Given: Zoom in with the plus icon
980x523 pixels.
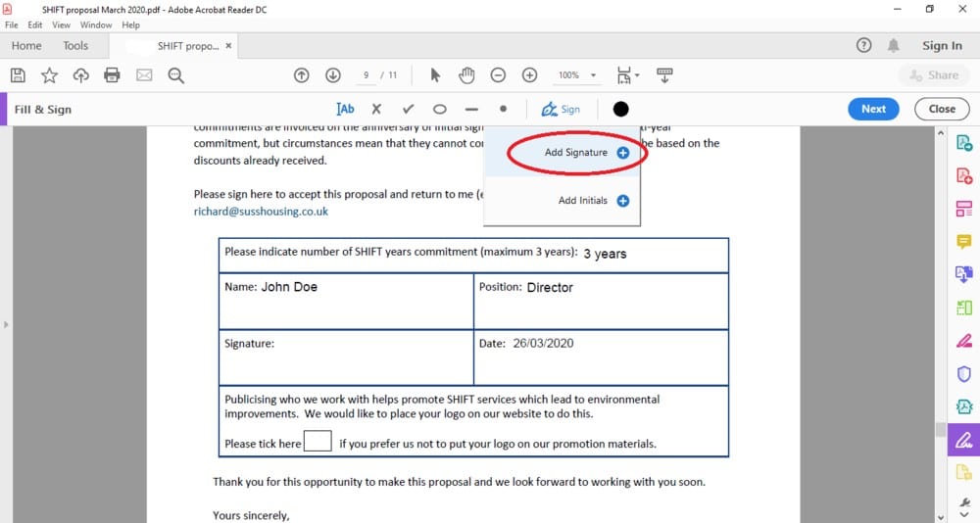Looking at the screenshot, I should pyautogui.click(x=529, y=75).
